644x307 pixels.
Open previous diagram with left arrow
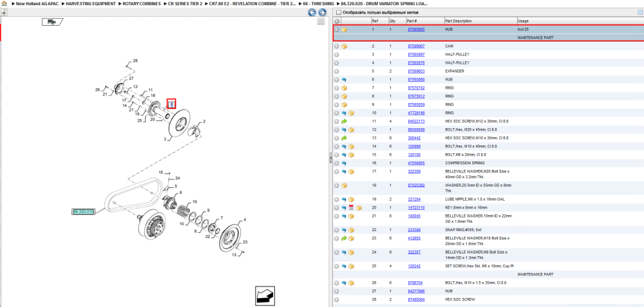pos(312,13)
